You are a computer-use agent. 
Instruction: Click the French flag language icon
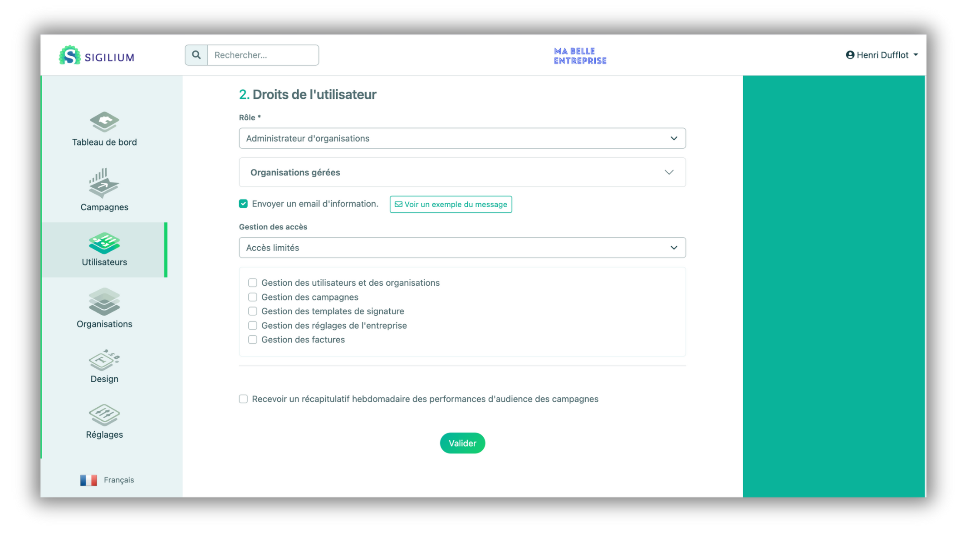(88, 480)
